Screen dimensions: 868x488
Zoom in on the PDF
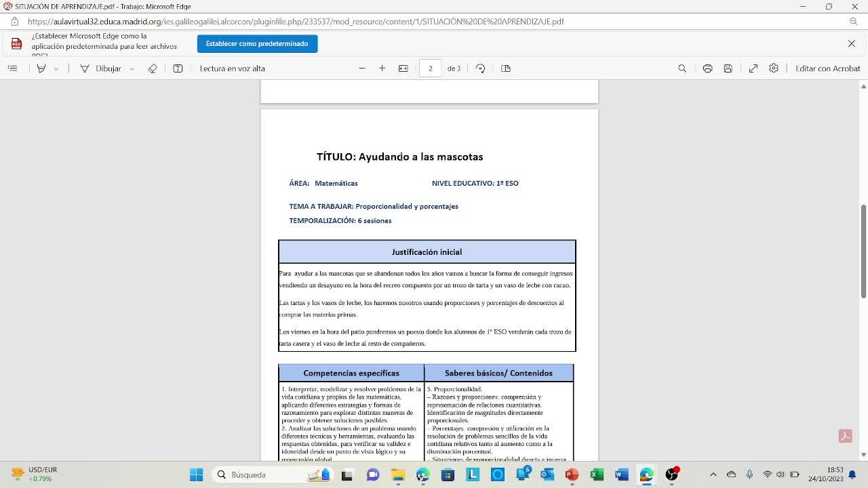pos(382,68)
